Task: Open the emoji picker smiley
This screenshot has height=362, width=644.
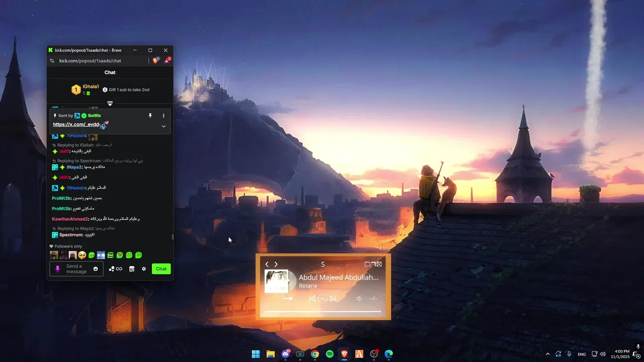Action: 96,269
